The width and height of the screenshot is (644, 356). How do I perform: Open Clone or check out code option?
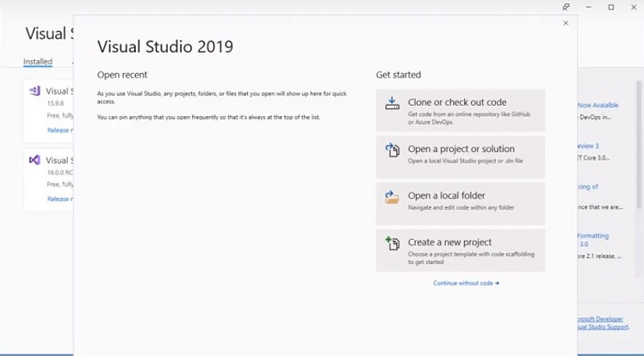coord(461,110)
